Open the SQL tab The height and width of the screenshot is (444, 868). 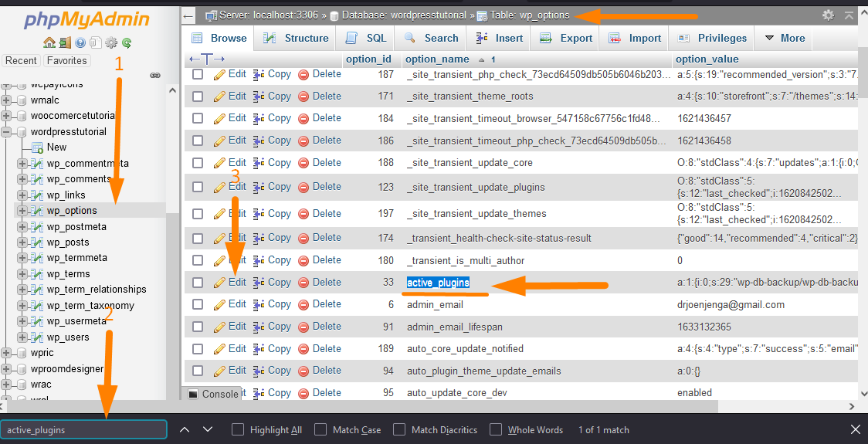coord(366,38)
